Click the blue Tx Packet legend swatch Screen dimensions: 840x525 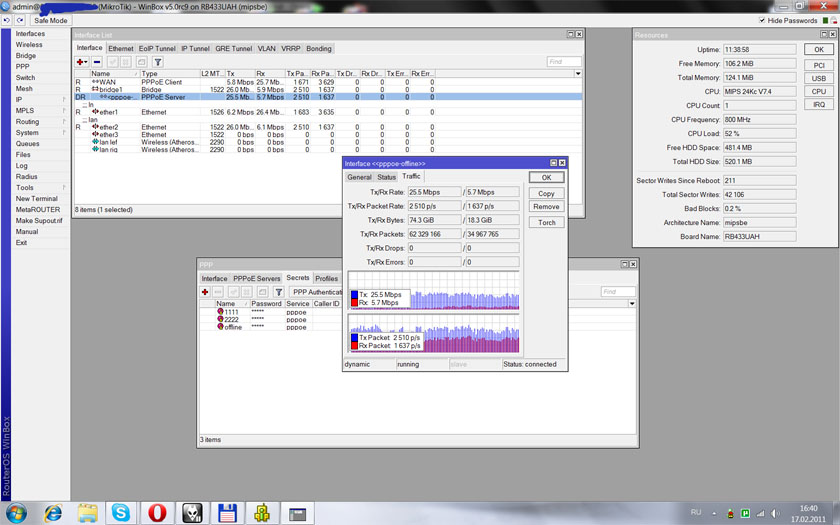pos(354,338)
